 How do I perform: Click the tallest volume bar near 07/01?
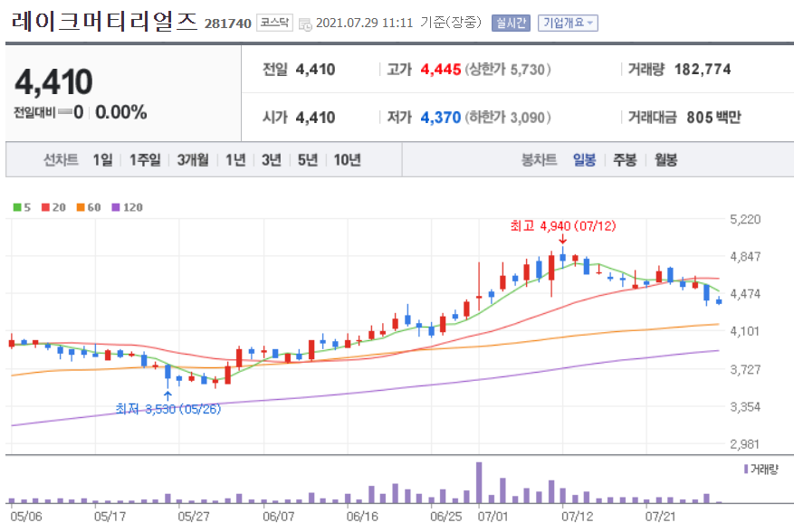point(479,482)
